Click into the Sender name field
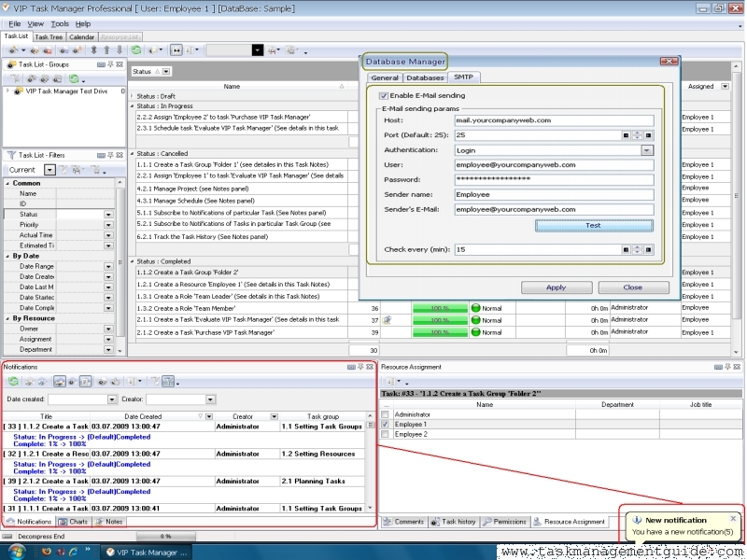 point(554,194)
